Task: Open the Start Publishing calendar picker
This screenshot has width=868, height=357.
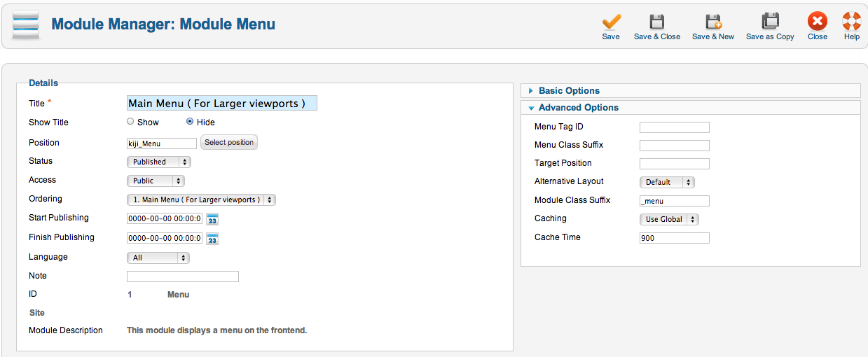Action: pos(212,219)
